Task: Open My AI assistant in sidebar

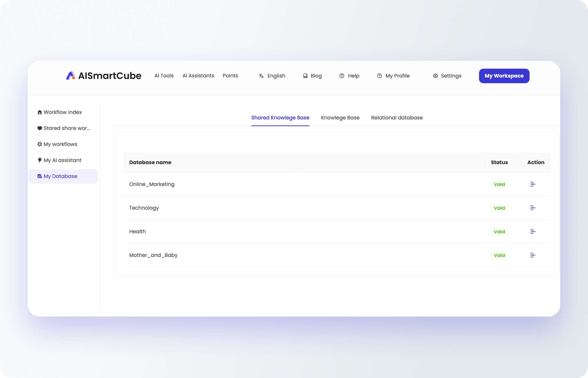Action: (62, 160)
